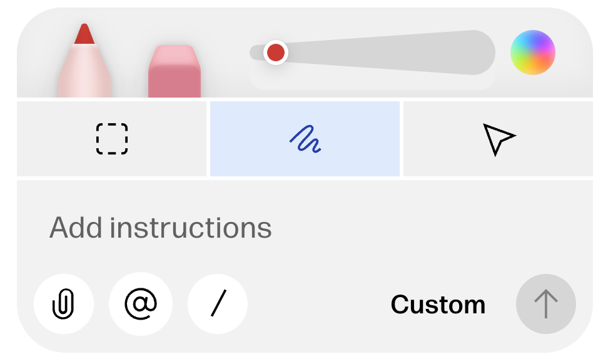608x364 pixels.
Task: Open the Custom dropdown
Action: pos(438,305)
